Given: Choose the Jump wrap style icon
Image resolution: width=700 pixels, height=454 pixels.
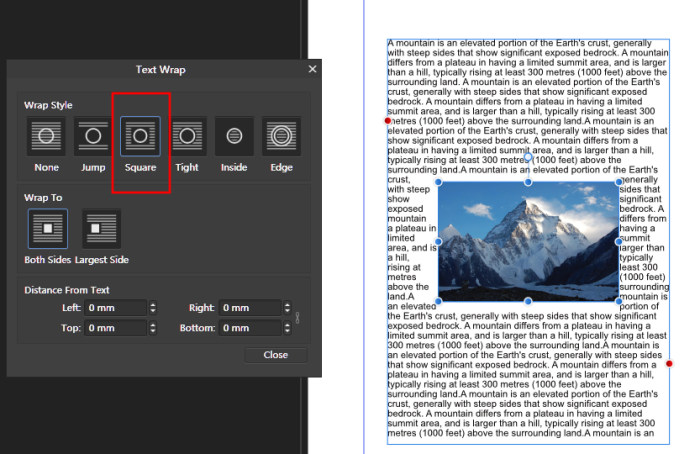Looking at the screenshot, I should (93, 136).
